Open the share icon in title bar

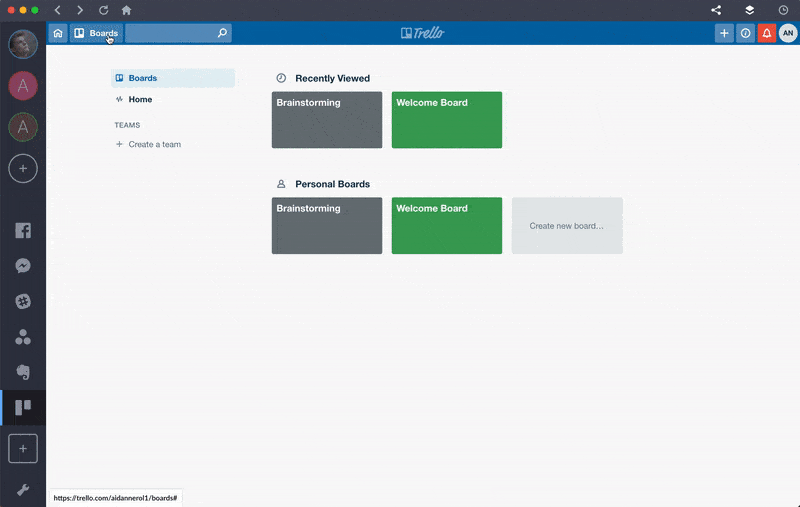716,10
